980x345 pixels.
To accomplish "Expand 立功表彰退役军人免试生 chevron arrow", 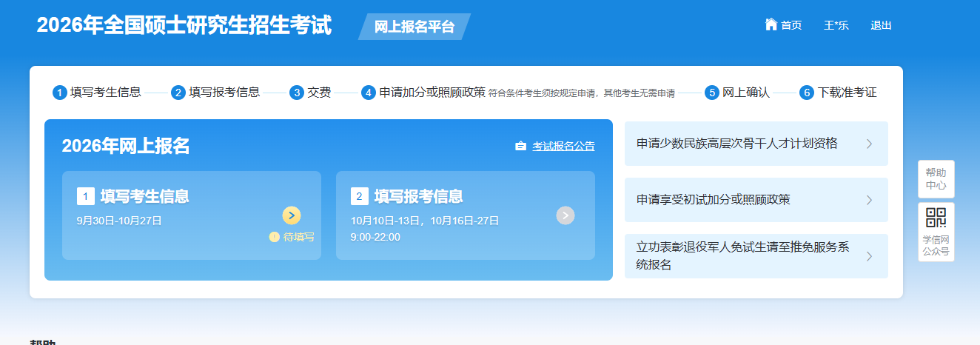I will 869,256.
